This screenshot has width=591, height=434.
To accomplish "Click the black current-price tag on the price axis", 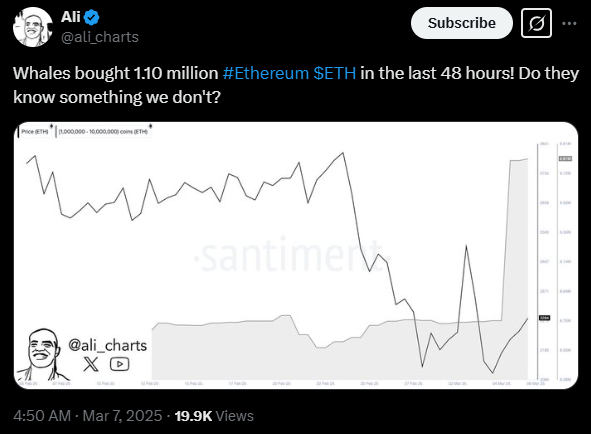I will [544, 318].
